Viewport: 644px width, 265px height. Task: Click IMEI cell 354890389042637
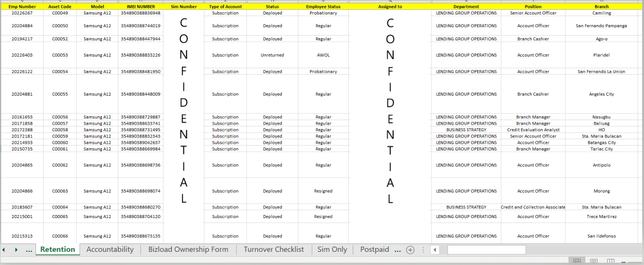(x=140, y=143)
